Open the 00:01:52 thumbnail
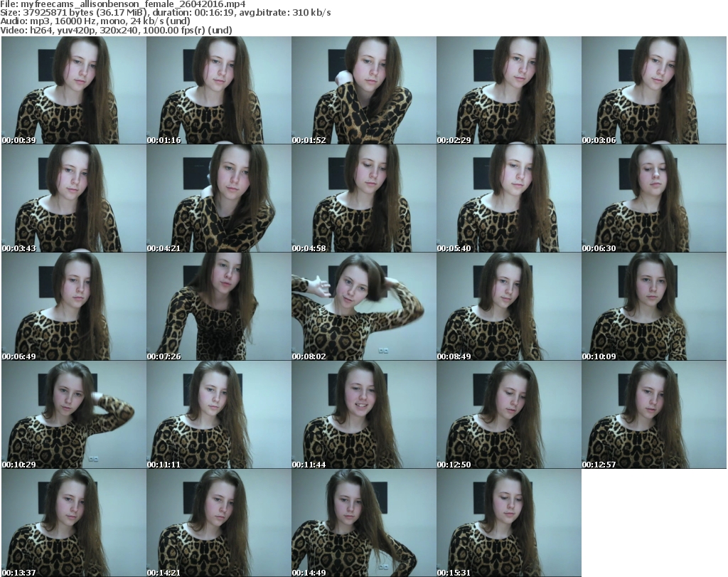The width and height of the screenshot is (728, 577). coord(364,90)
